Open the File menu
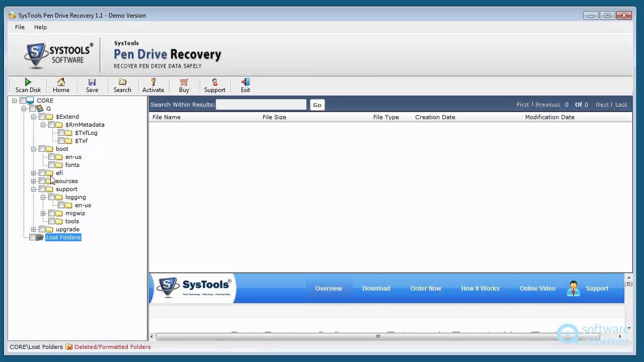644x362 pixels. tap(20, 27)
